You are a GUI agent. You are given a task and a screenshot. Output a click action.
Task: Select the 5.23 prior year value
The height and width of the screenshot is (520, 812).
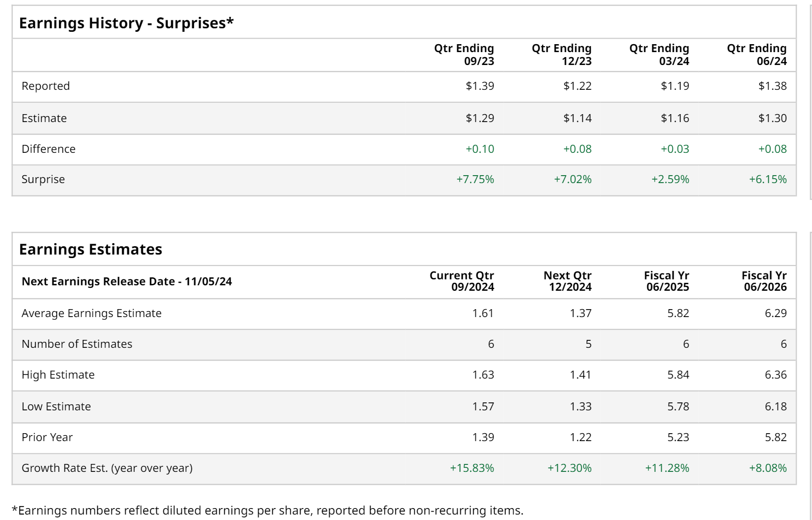point(678,437)
